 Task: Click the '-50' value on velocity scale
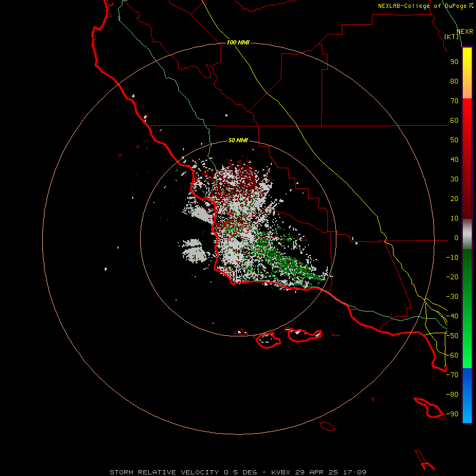[452, 336]
